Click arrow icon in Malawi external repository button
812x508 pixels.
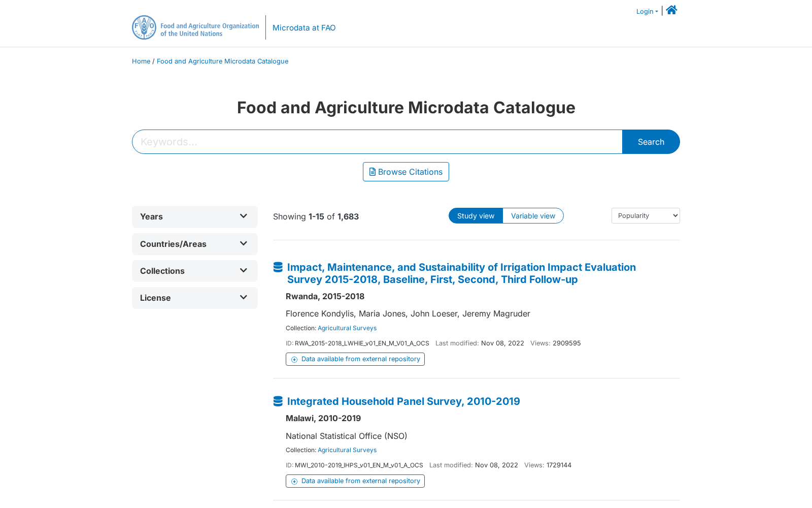(x=294, y=482)
